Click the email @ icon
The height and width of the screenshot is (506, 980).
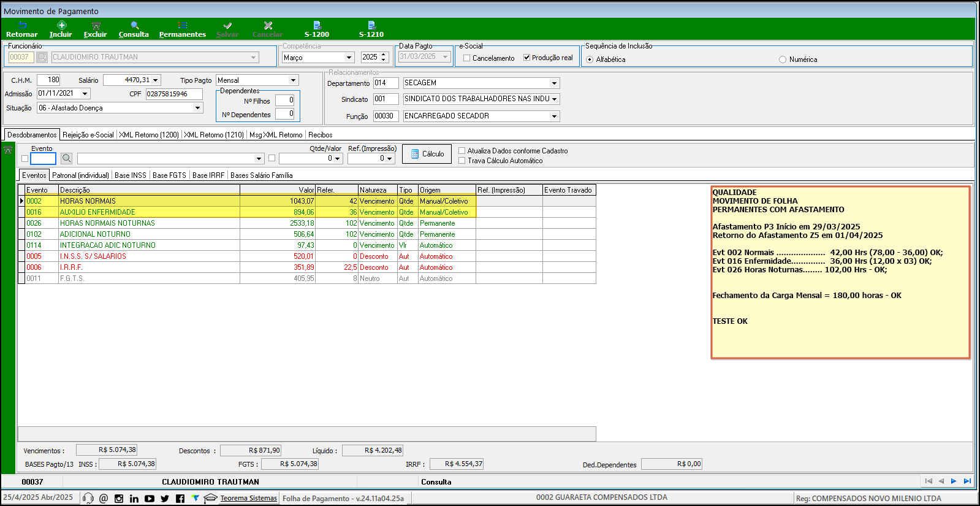(x=104, y=499)
